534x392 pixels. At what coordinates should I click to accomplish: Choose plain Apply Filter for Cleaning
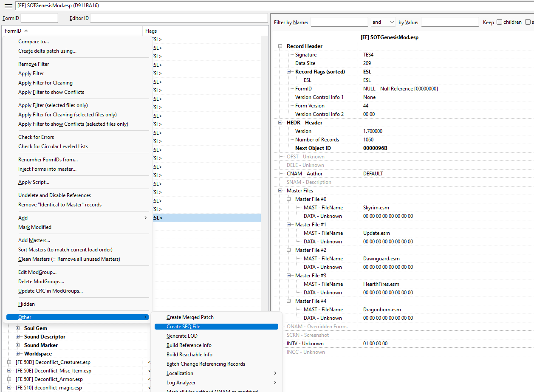pyautogui.click(x=78, y=83)
